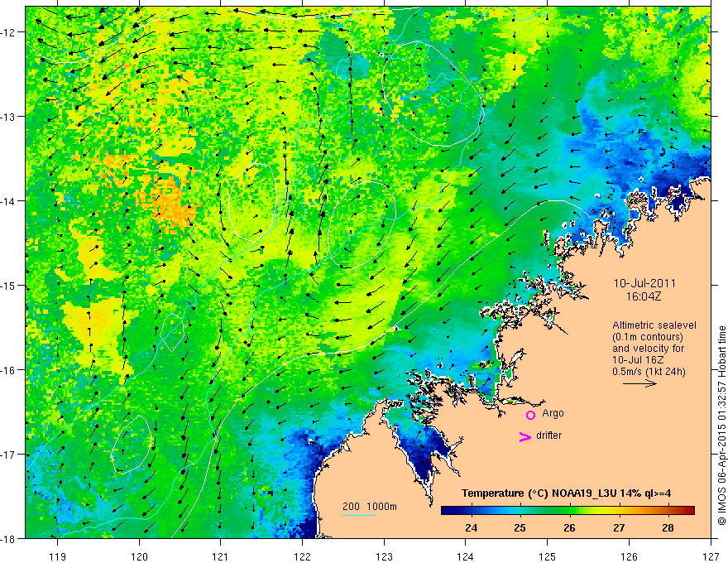
Task: Click latitude axis label -14
Action: pyautogui.click(x=8, y=201)
